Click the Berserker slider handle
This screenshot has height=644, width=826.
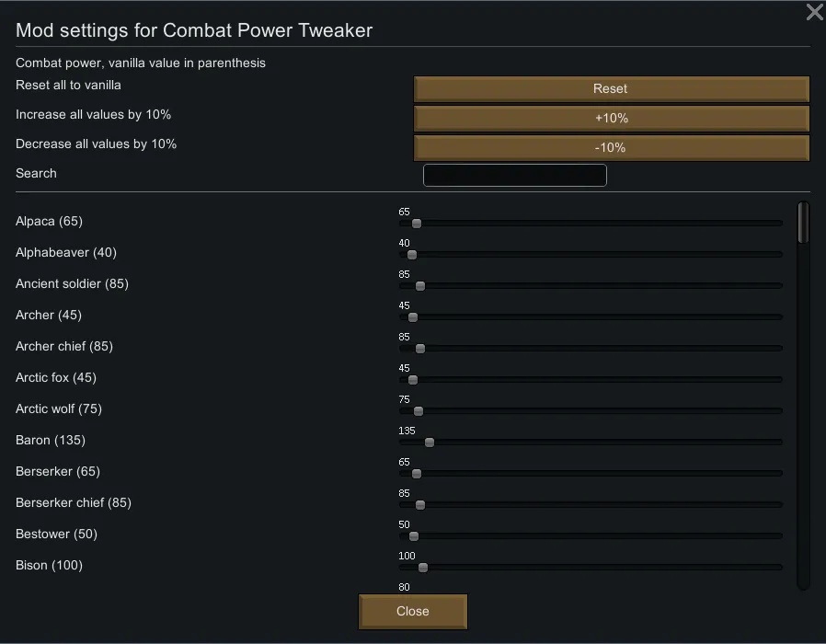(x=417, y=474)
